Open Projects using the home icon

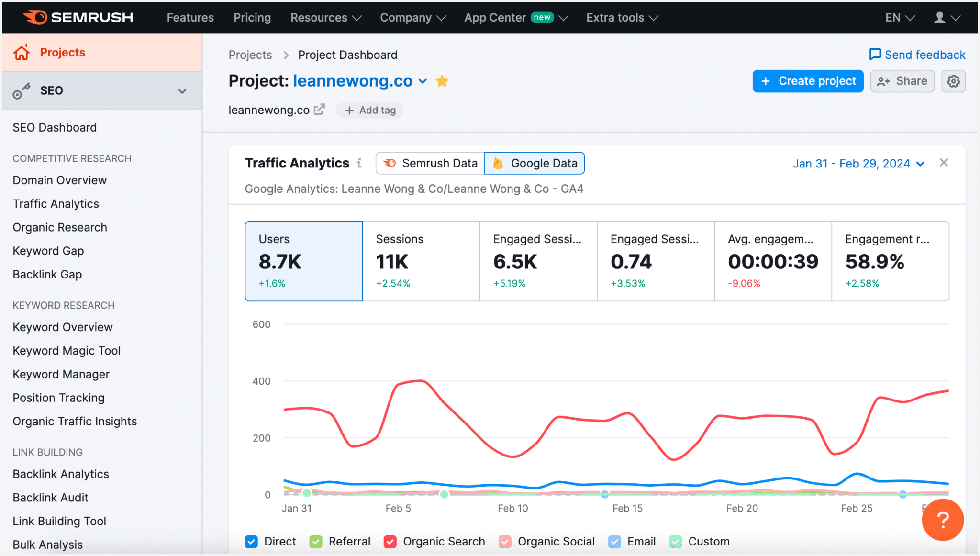21,52
